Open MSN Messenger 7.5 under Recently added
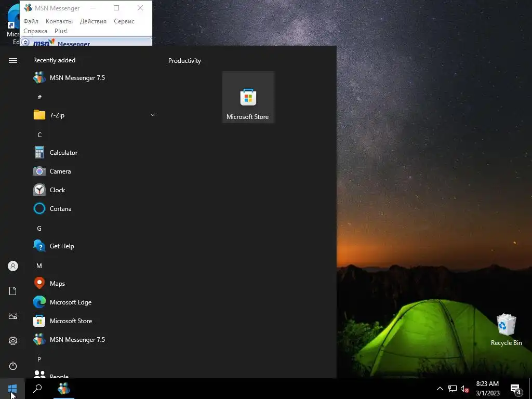532x399 pixels. [x=95, y=78]
